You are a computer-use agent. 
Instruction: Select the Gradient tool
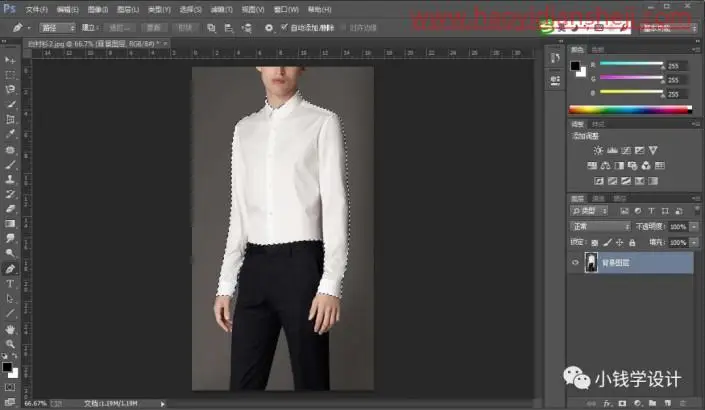coord(10,224)
